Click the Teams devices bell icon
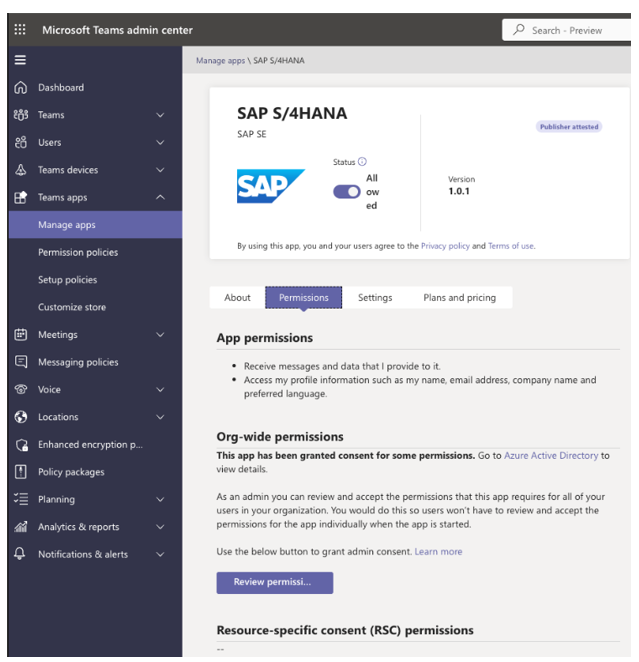This screenshot has height=662, width=639. pyautogui.click(x=21, y=170)
